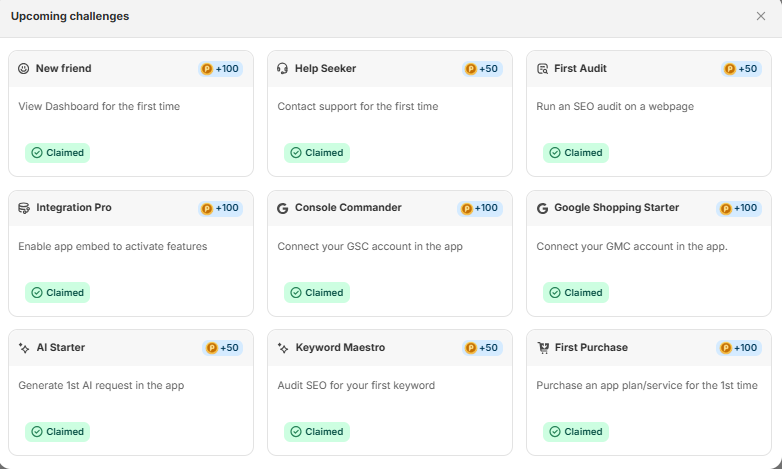Click the Claimed badge under First Purchase
782x469 pixels.
pyautogui.click(x=575, y=432)
